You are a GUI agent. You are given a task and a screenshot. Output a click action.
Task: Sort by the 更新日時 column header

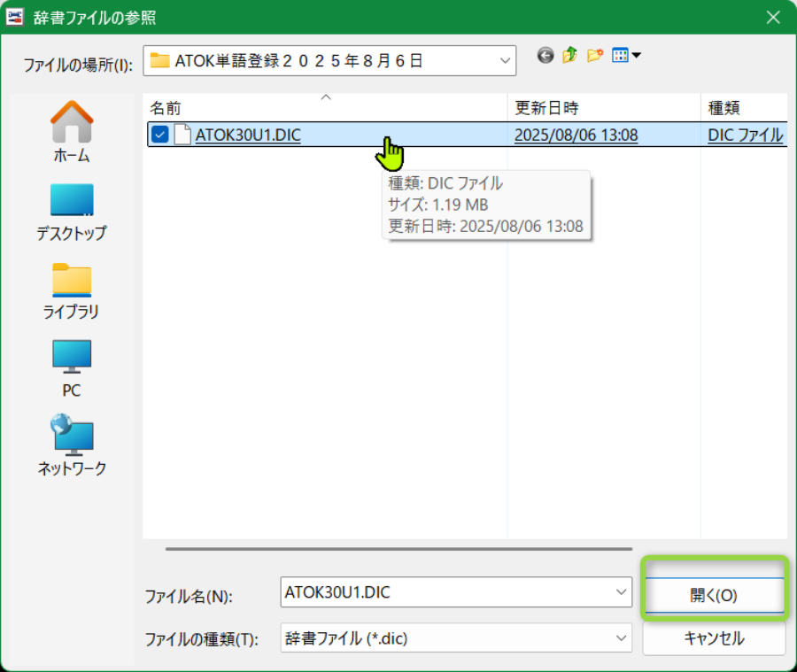coord(604,108)
